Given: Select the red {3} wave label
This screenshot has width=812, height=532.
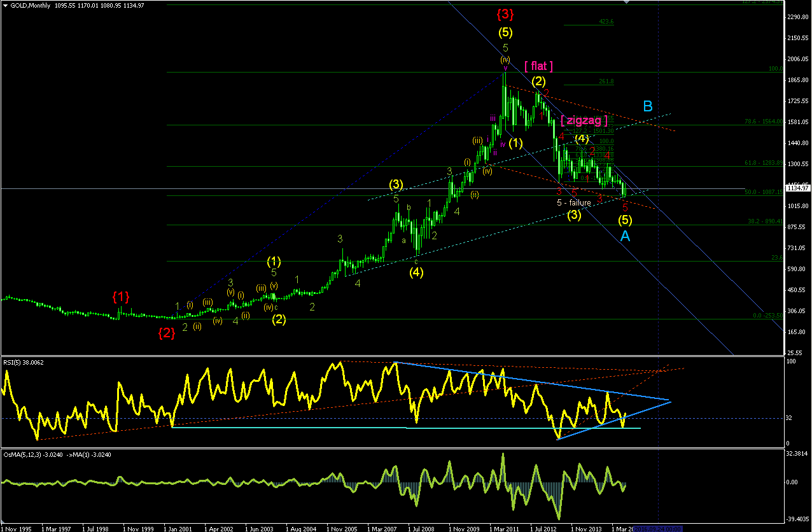Looking at the screenshot, I should tap(506, 13).
